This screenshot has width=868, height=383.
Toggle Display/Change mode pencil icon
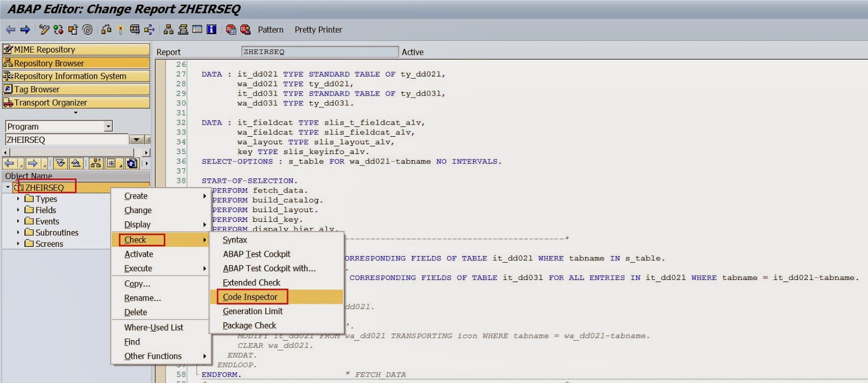(x=44, y=30)
